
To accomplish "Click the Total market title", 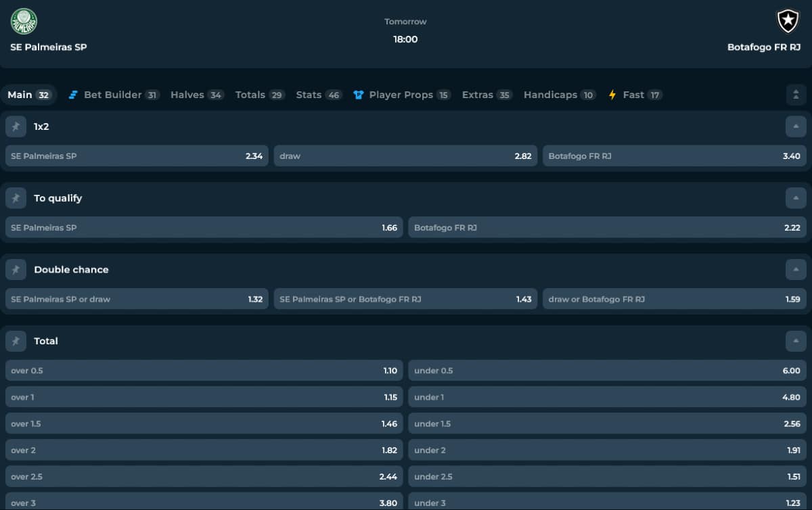I will coord(46,341).
